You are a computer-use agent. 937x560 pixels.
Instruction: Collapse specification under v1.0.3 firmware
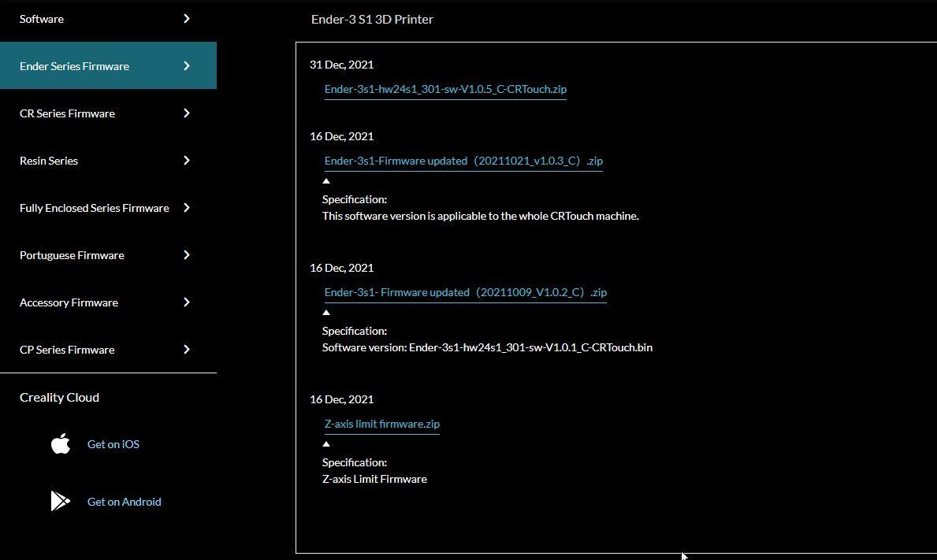(x=326, y=181)
